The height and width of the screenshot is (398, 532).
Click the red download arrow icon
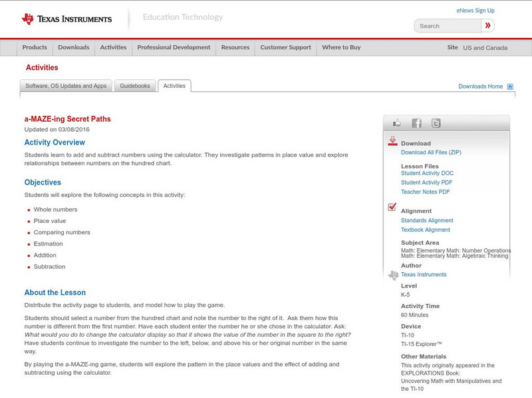coord(394,140)
